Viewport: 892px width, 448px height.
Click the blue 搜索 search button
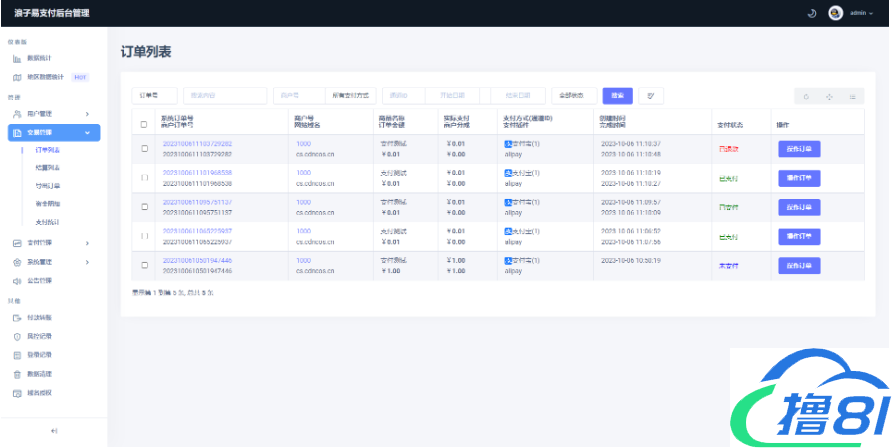[617, 96]
